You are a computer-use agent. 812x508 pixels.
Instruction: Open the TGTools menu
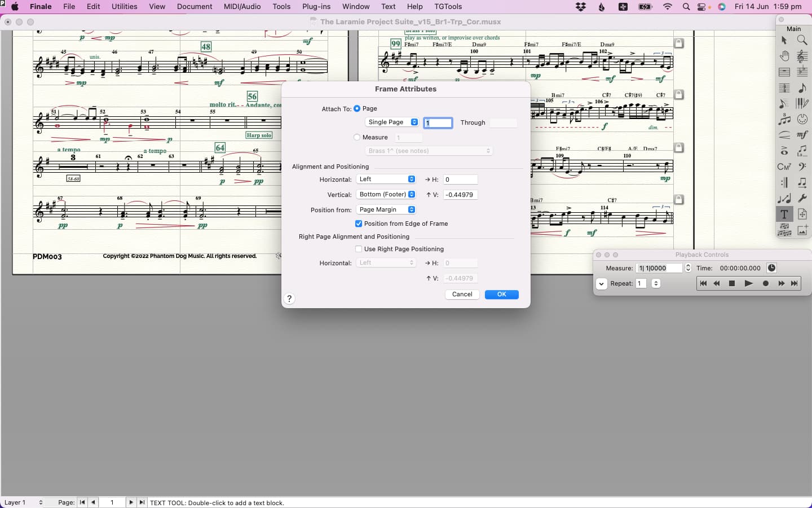coord(448,7)
